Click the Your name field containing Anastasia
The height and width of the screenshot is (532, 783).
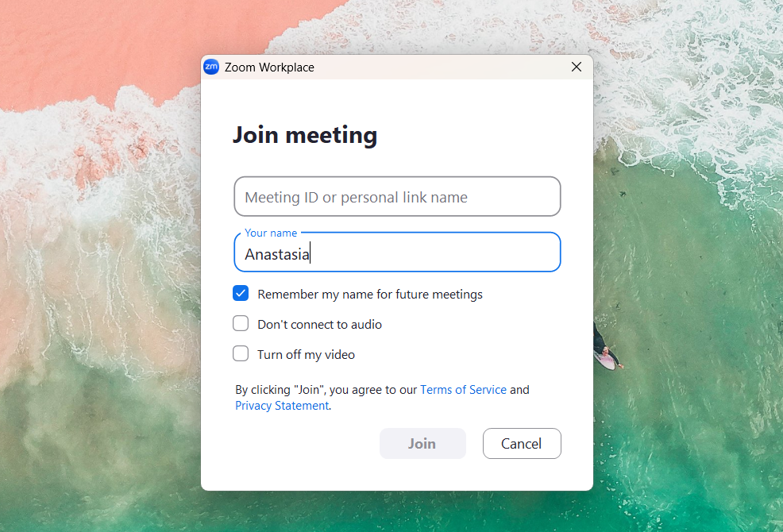397,252
